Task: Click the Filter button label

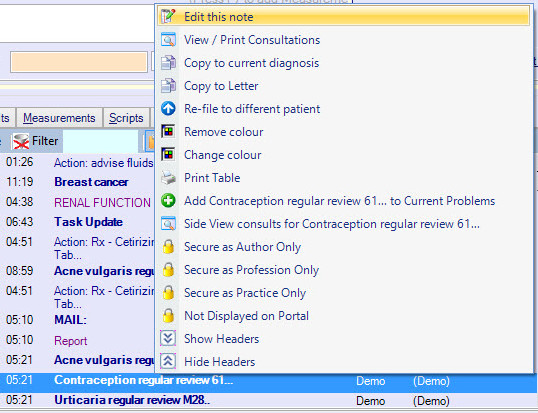Action: point(45,141)
